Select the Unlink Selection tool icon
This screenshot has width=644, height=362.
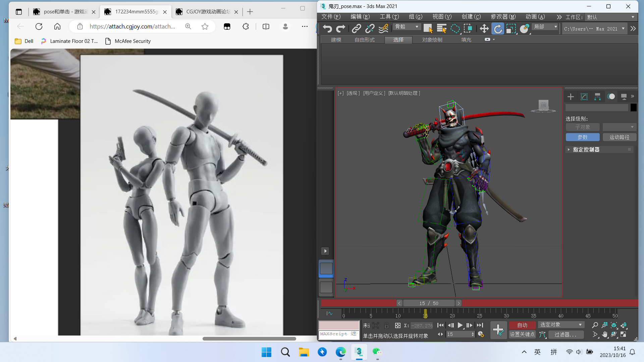point(370,29)
